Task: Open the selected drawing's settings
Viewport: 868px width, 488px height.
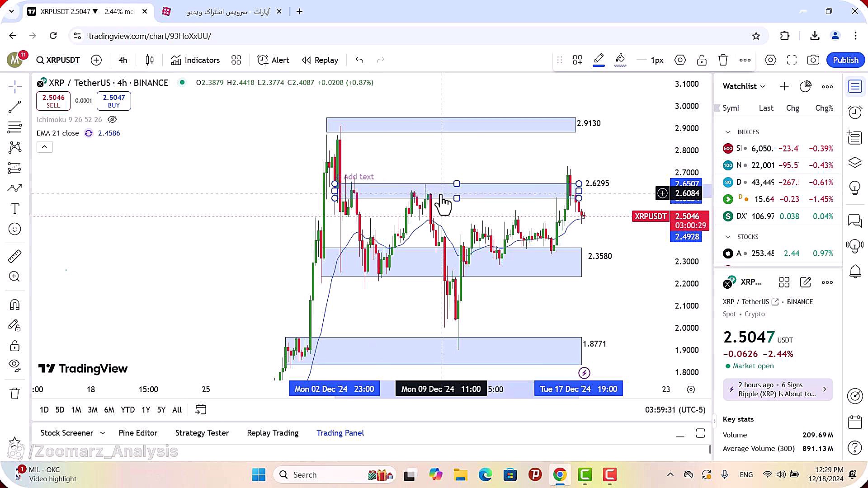Action: point(680,60)
